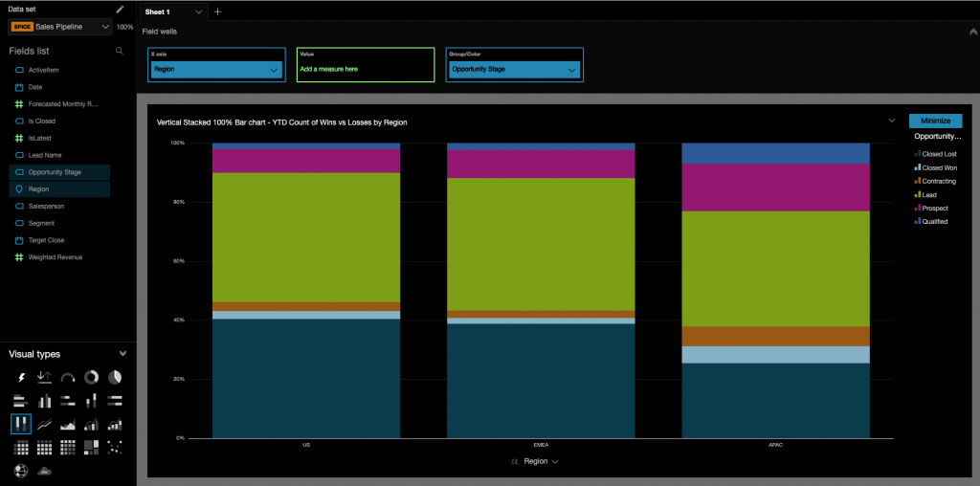The height and width of the screenshot is (486, 980).
Task: Click the Minimize button on the chart
Action: [x=935, y=121]
